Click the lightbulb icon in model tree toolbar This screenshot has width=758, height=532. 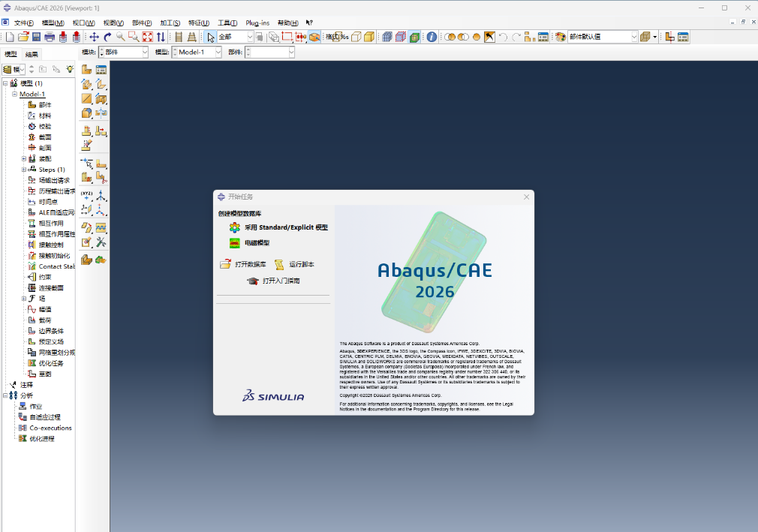70,69
